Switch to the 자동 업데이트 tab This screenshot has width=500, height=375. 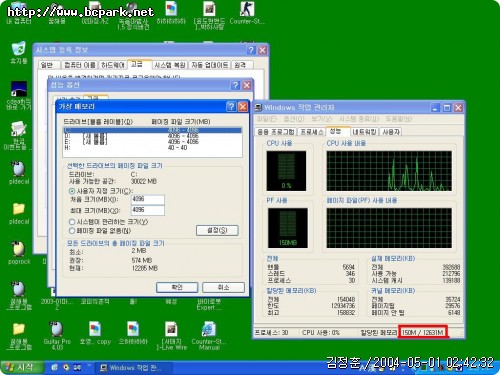pyautogui.click(x=210, y=65)
